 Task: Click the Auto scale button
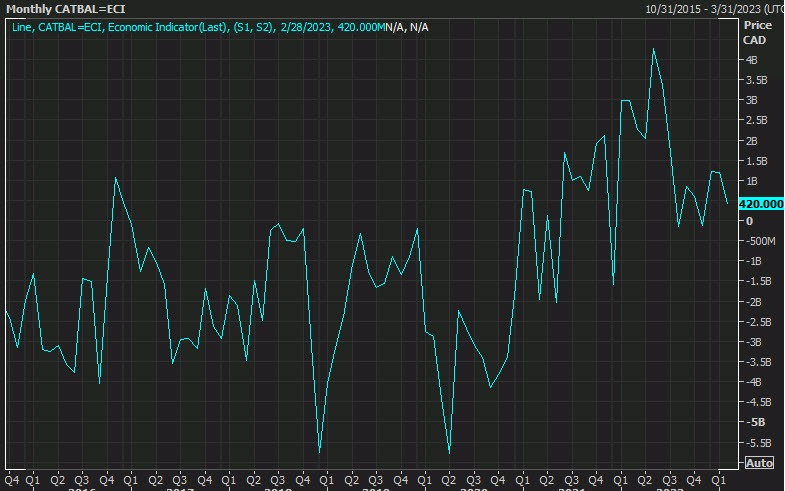tap(759, 463)
